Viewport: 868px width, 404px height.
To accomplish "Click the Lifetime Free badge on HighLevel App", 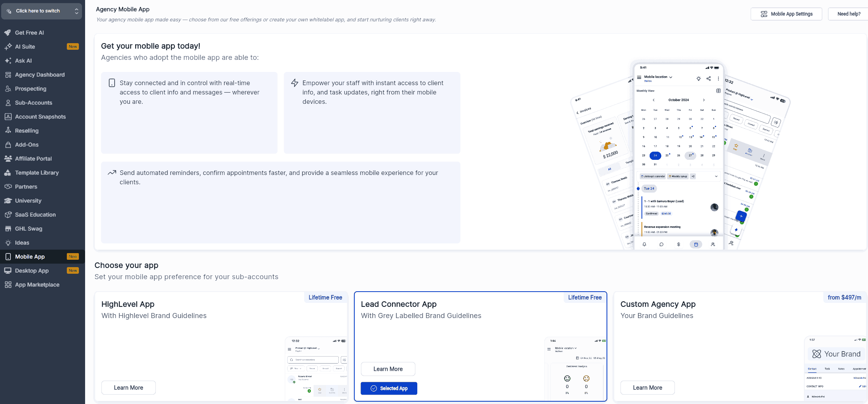I will pyautogui.click(x=325, y=297).
